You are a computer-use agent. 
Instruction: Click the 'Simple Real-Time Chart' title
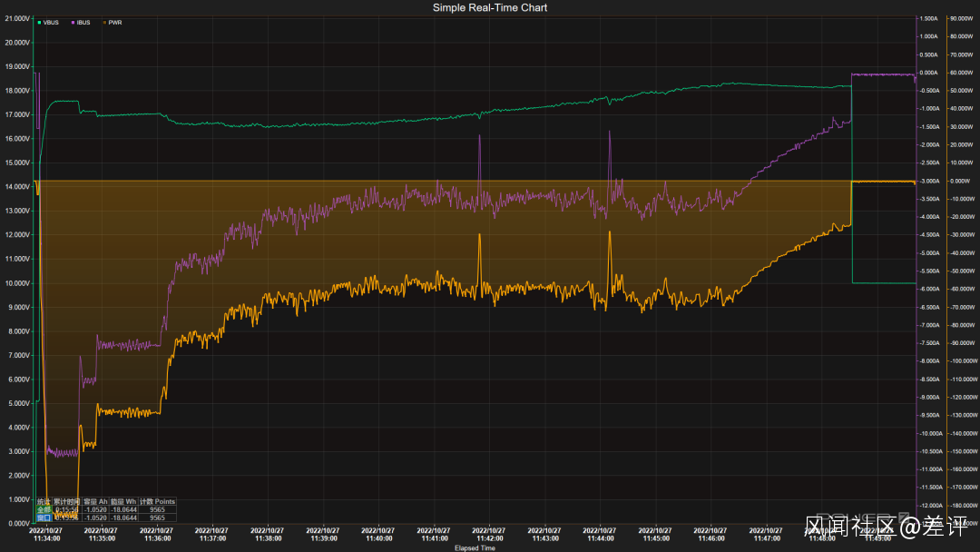(x=490, y=7)
